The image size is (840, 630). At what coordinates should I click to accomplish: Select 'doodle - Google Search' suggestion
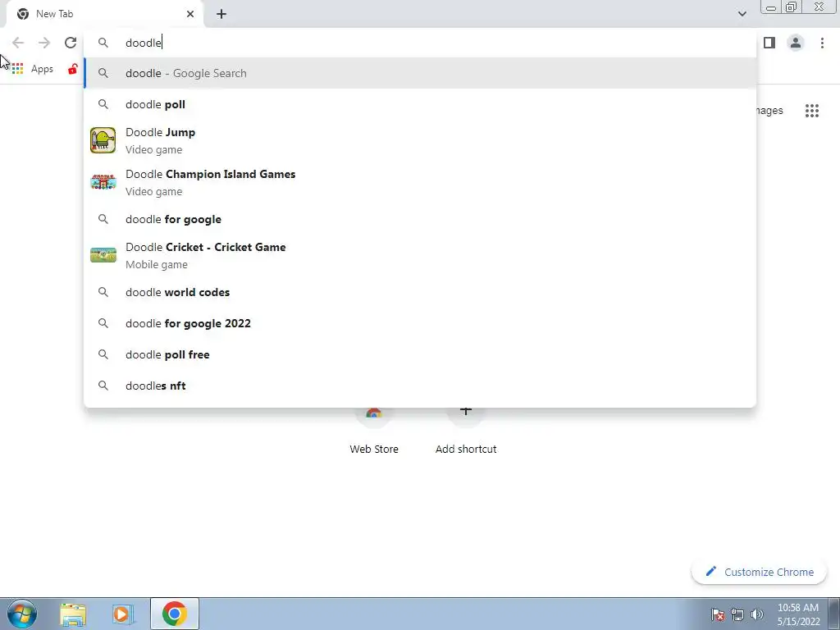coord(420,73)
